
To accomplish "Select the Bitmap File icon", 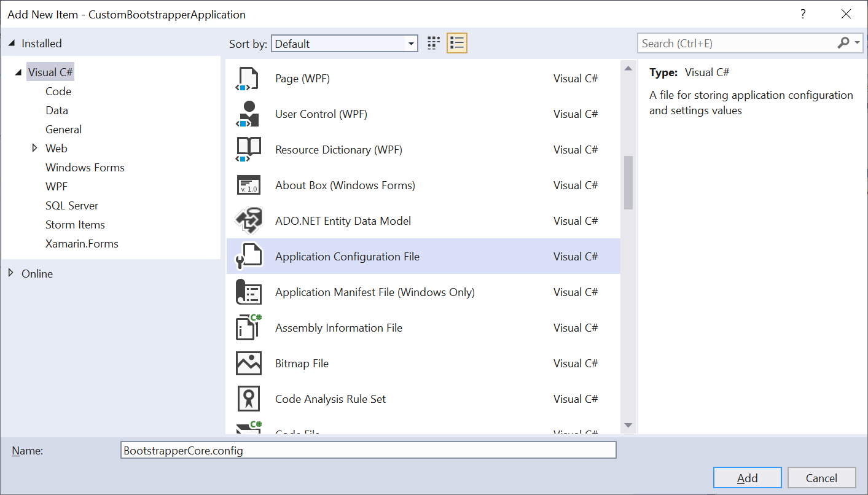I will click(x=248, y=364).
